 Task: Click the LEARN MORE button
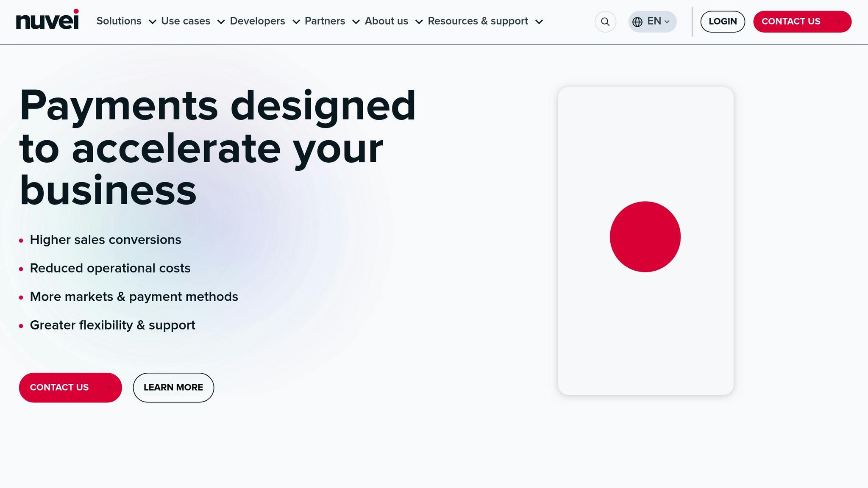coord(173,387)
